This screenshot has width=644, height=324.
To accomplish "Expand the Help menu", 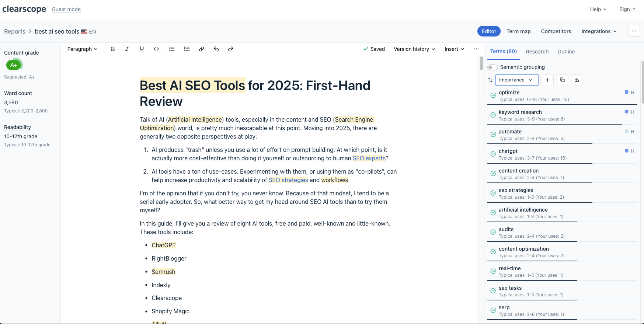I will pyautogui.click(x=598, y=9).
